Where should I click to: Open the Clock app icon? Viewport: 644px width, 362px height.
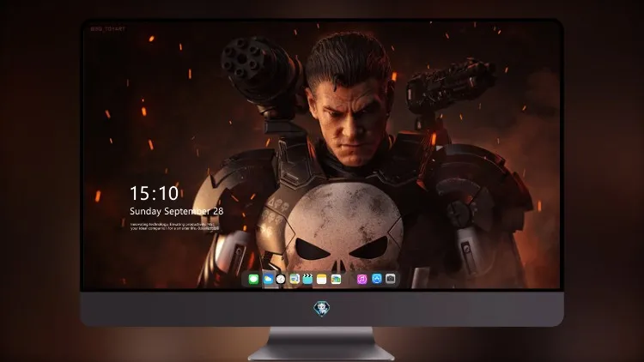(x=281, y=280)
